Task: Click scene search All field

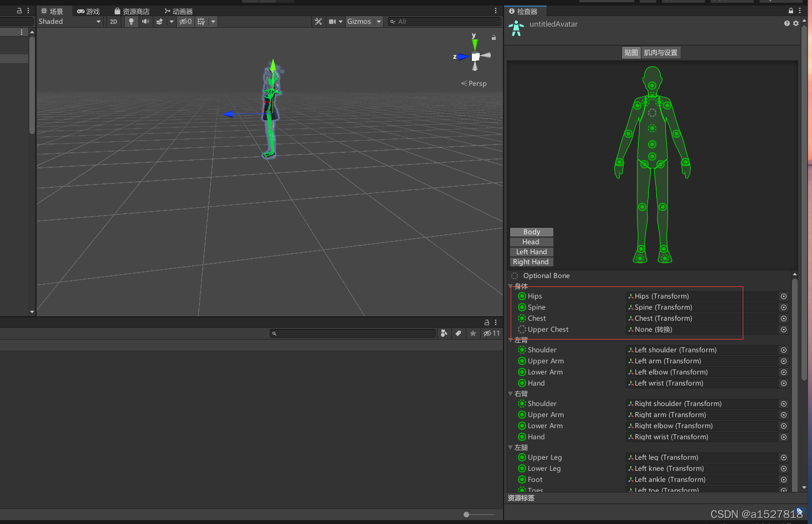Action: (x=444, y=22)
